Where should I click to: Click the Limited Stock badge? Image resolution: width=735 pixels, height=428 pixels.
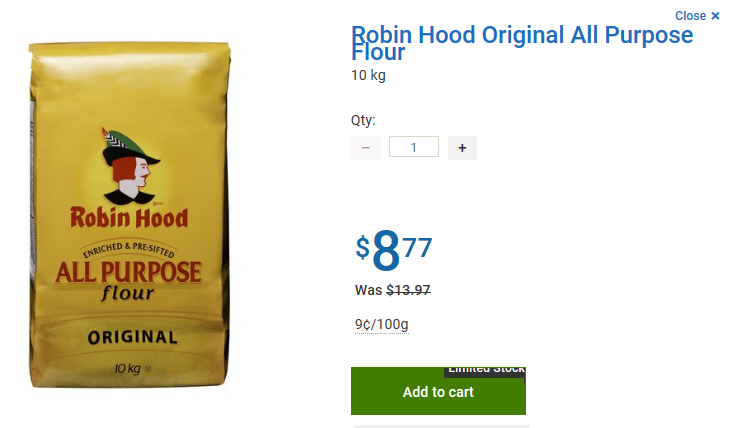click(x=485, y=371)
